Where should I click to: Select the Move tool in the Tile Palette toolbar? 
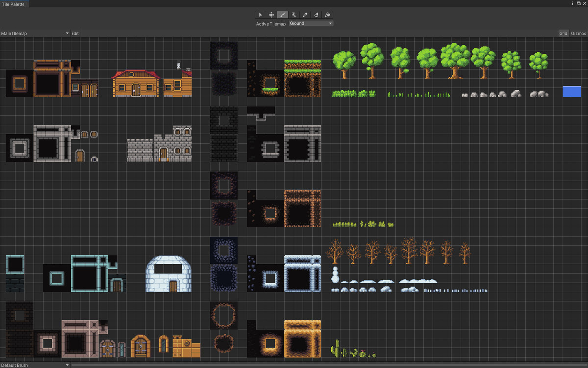(271, 14)
